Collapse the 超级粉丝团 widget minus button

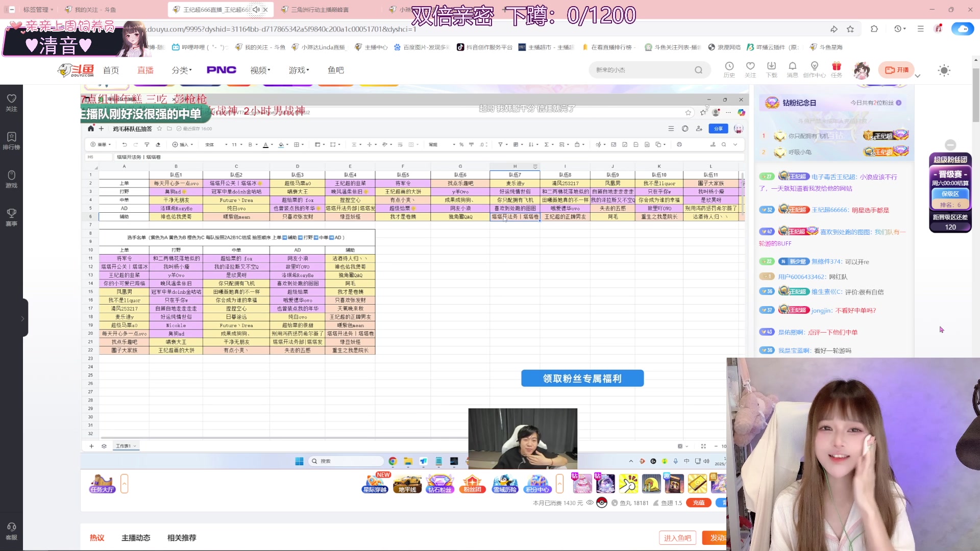point(950,145)
